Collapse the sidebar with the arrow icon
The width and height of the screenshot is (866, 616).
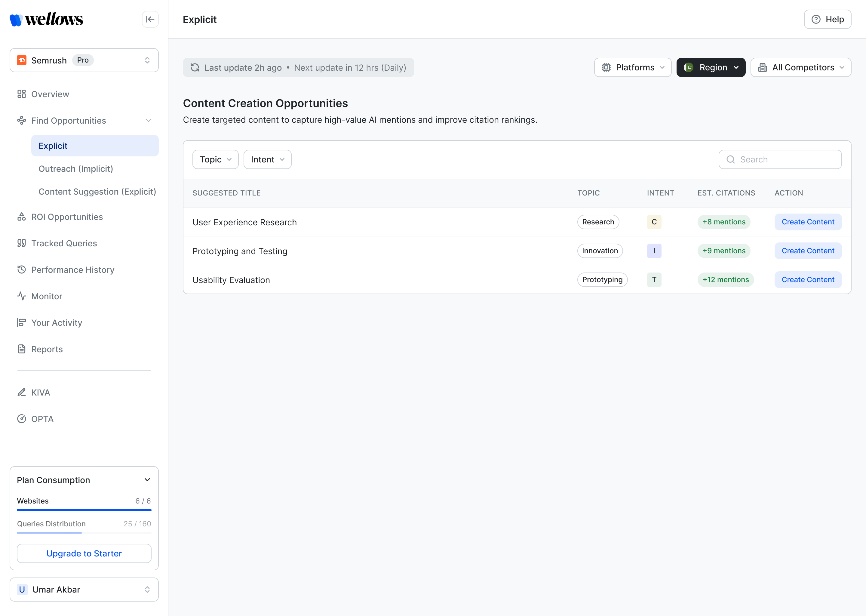(150, 19)
